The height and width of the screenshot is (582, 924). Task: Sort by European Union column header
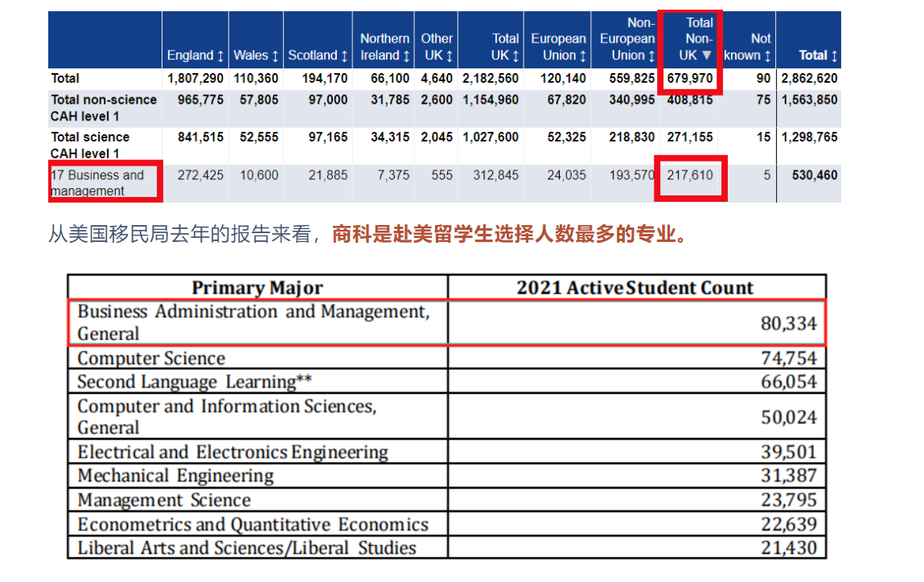point(583,55)
